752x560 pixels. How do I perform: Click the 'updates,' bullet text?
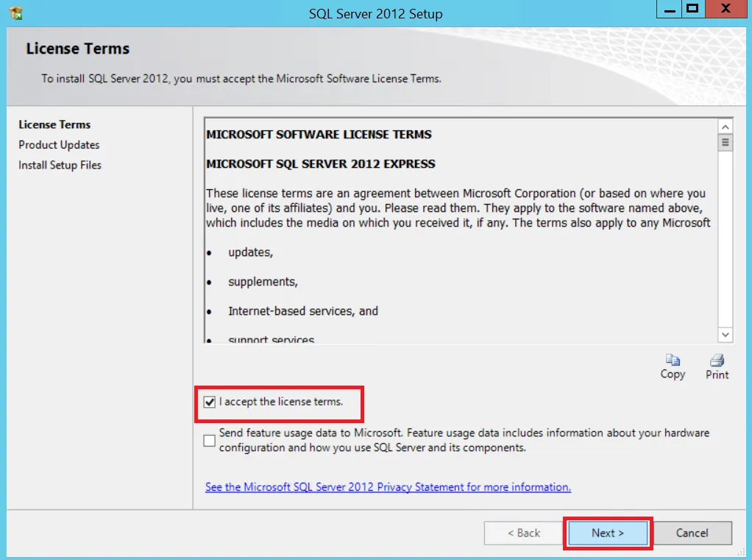pyautogui.click(x=250, y=252)
